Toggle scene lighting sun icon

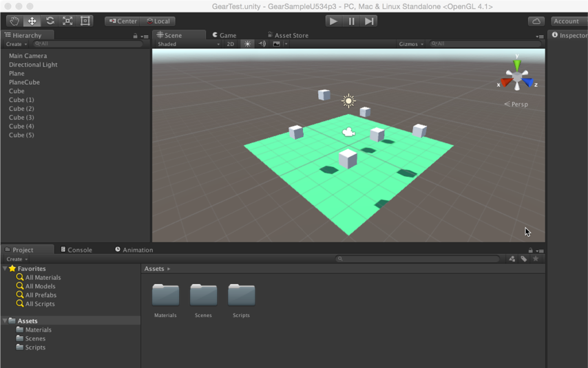coord(247,44)
